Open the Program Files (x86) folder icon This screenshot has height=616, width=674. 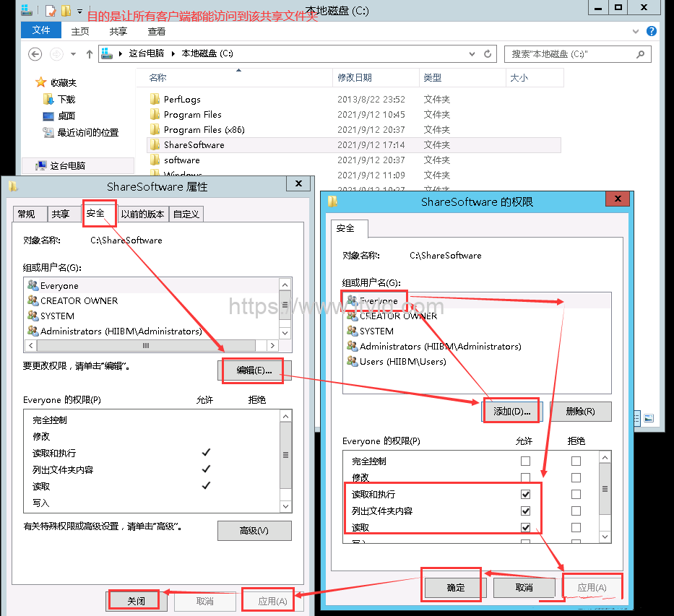tap(155, 130)
